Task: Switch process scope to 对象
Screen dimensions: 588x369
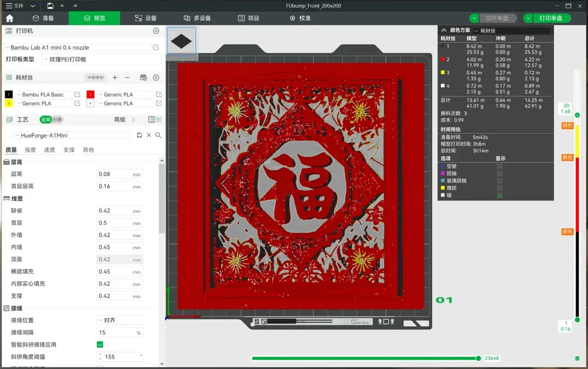Action: (58, 119)
